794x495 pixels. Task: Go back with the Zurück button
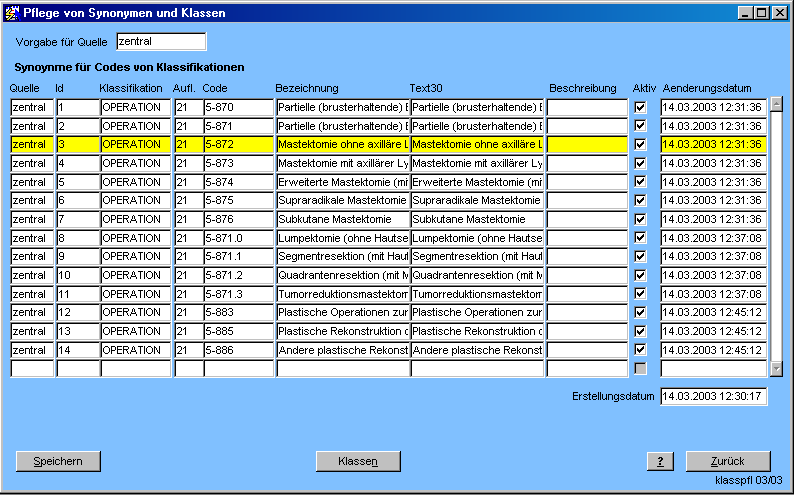[x=727, y=461]
